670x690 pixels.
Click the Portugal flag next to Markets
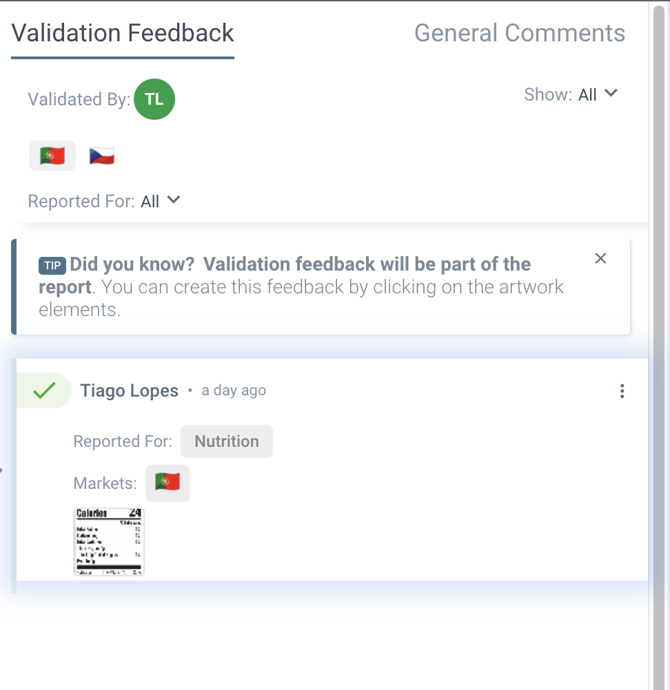(167, 483)
